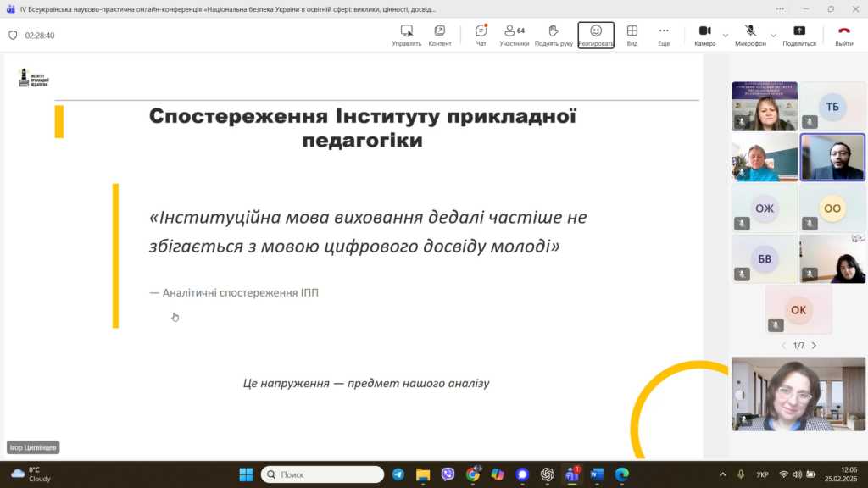Share screen with Поделиться
Screen dimensions: 868x488
798,35
